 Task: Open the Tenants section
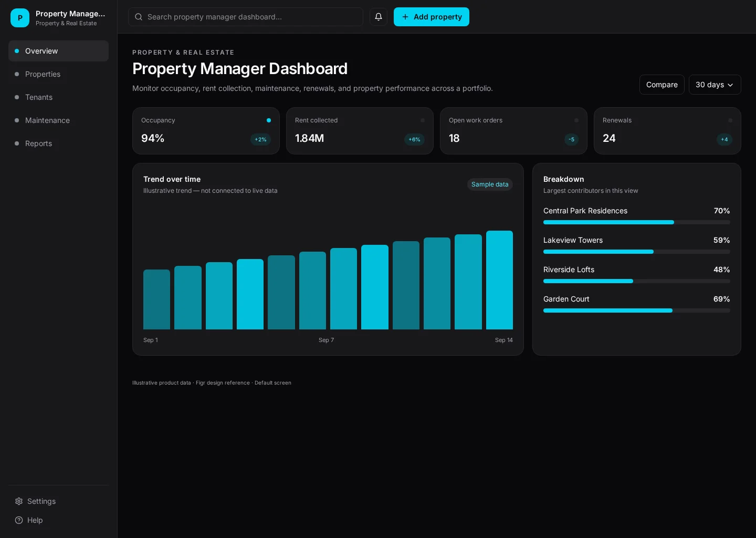(x=58, y=97)
